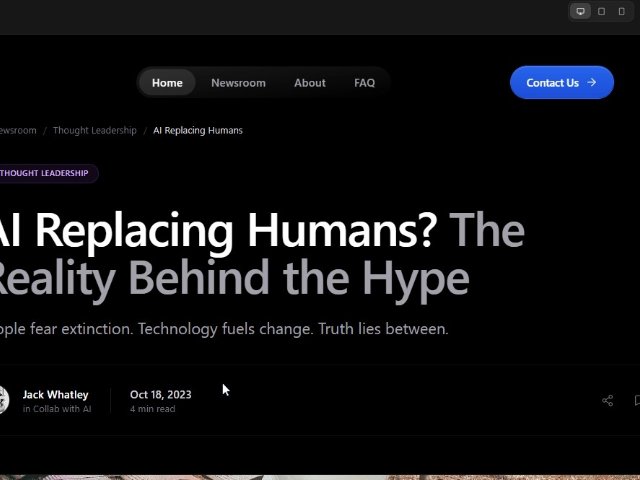
Task: Click author name Jack Whatley
Action: point(56,395)
